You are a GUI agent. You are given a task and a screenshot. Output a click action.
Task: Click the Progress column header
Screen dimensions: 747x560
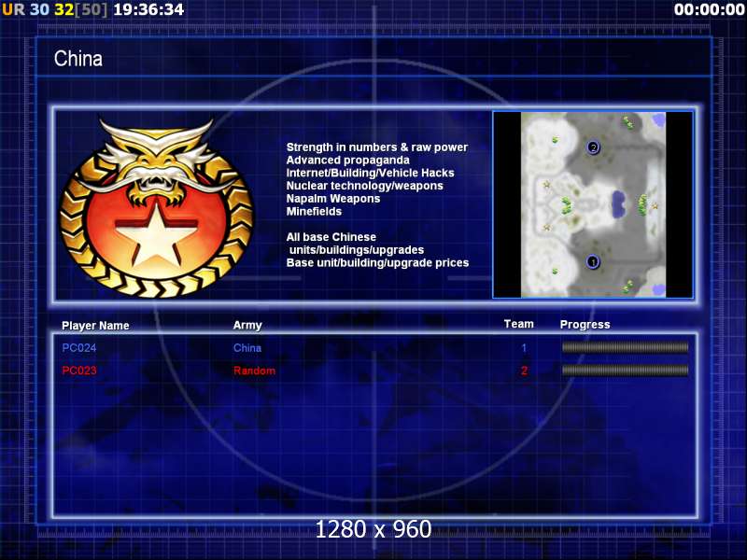tap(585, 325)
